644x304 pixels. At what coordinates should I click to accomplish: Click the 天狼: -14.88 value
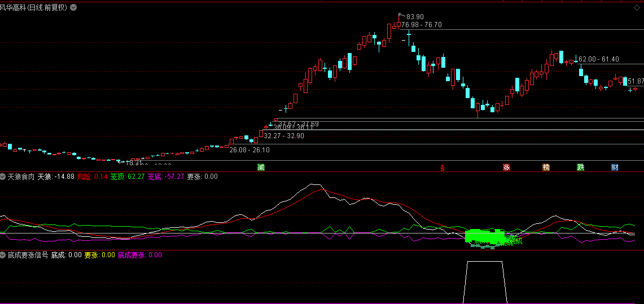(x=56, y=177)
